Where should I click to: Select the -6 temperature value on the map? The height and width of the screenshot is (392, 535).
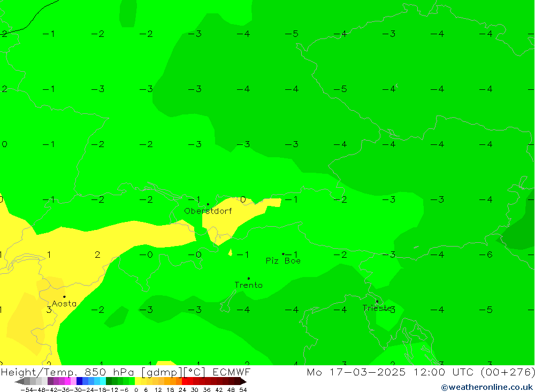click(486, 255)
